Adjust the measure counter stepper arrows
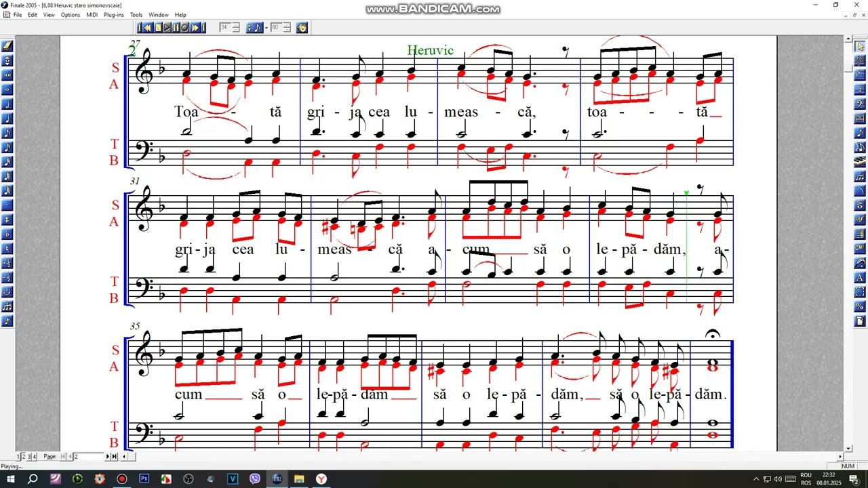The width and height of the screenshot is (868, 488). (236, 28)
